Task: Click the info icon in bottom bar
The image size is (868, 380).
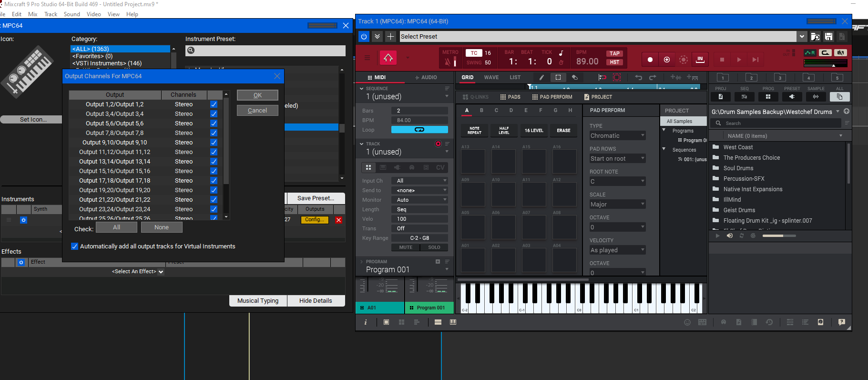Action: pyautogui.click(x=366, y=322)
